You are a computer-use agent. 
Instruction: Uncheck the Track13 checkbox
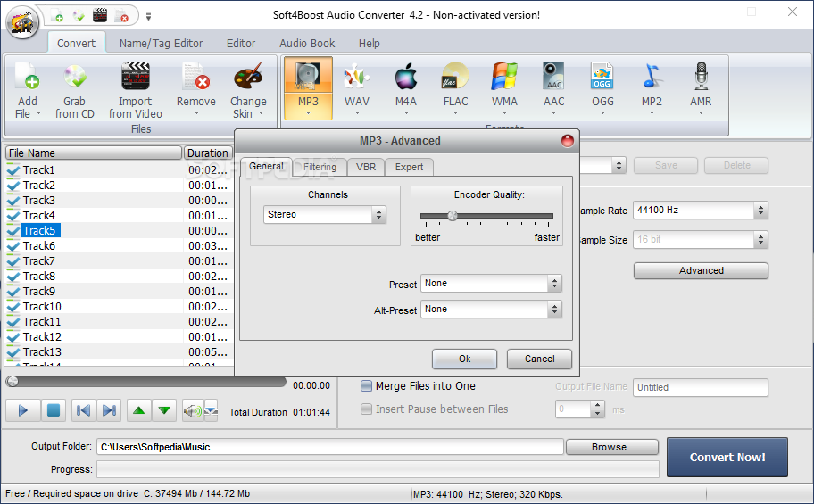[x=13, y=352]
